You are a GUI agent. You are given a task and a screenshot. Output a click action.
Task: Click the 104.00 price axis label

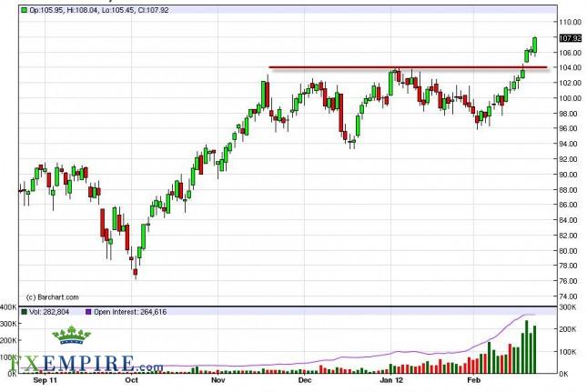pos(570,67)
